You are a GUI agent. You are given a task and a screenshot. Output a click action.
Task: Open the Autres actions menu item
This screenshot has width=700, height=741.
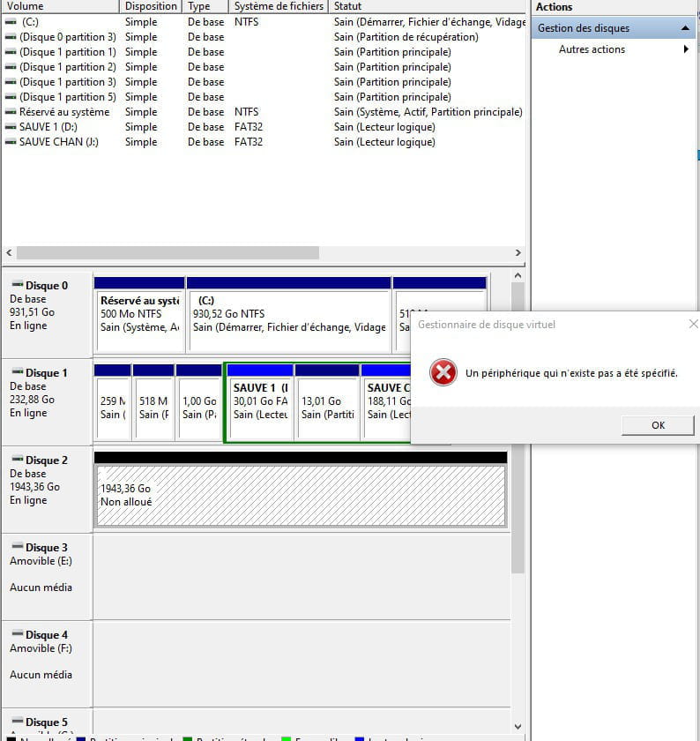[592, 49]
